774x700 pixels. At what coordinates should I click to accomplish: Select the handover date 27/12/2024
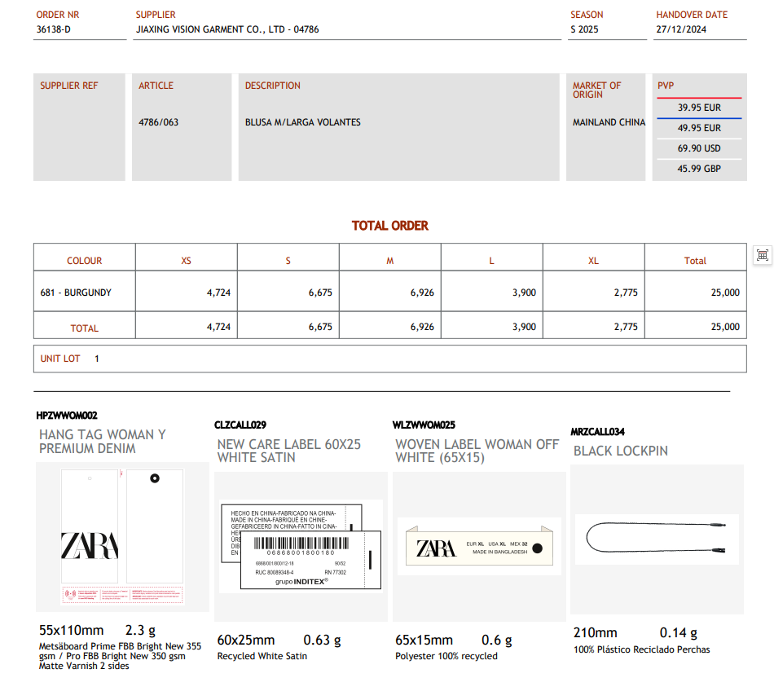pyautogui.click(x=681, y=29)
